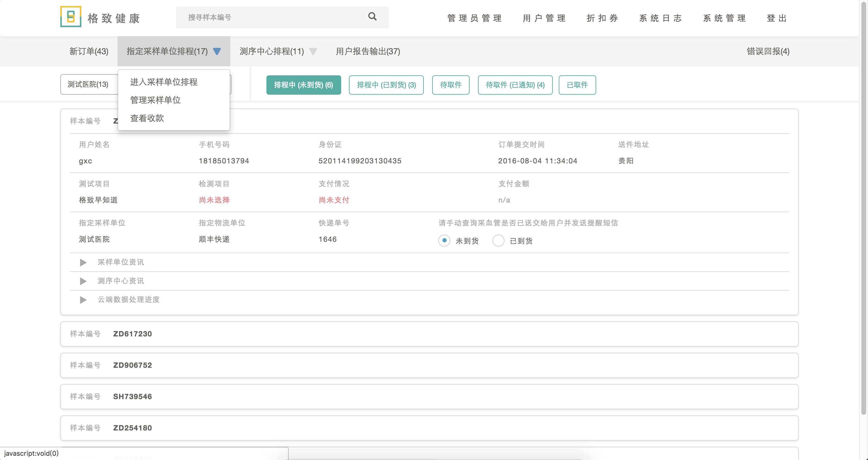This screenshot has width=868, height=460.
Task: Click the 搜寻样本编号 search field
Action: click(269, 17)
